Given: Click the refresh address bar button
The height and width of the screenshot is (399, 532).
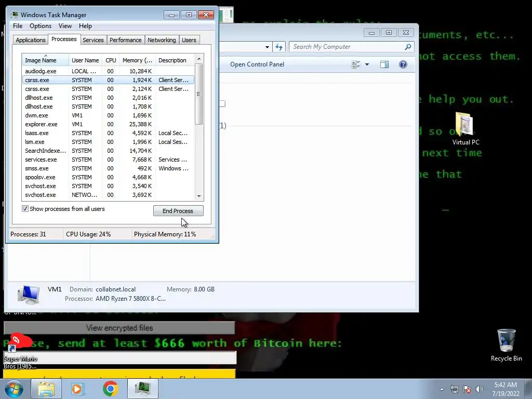Looking at the screenshot, I should [x=279, y=47].
